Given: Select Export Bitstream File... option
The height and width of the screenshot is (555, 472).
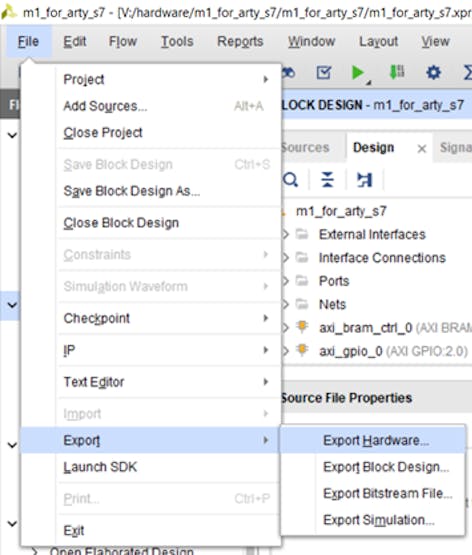Looking at the screenshot, I should (388, 493).
